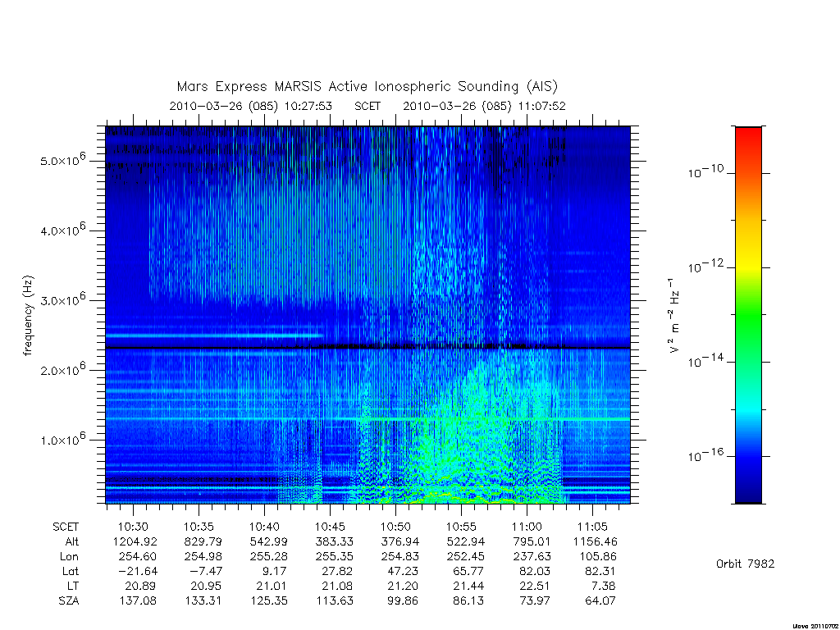Click local time value 21.08

coord(337,586)
